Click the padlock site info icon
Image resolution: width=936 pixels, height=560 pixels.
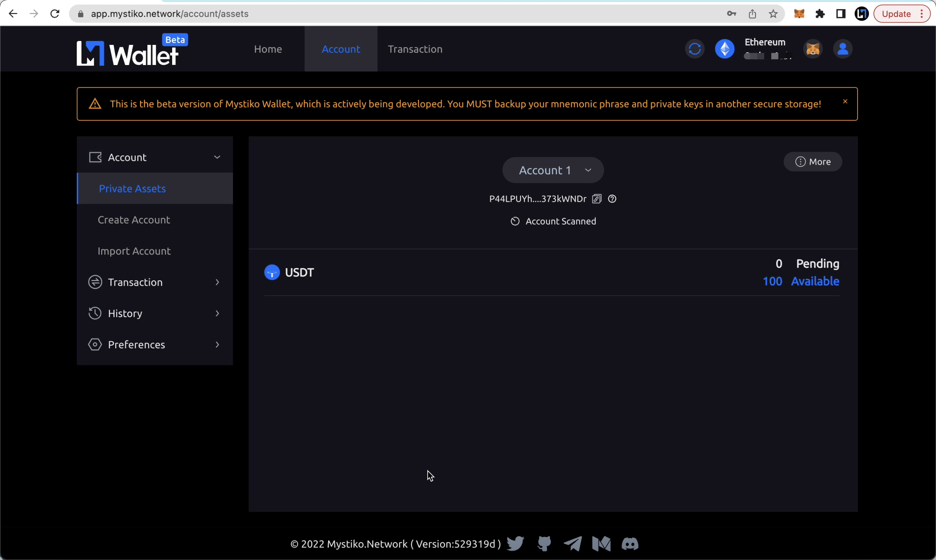(80, 14)
